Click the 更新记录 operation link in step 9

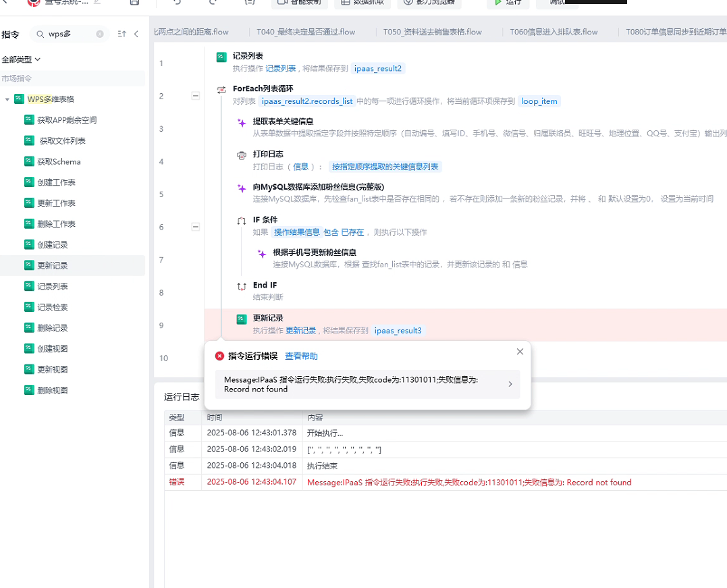coord(300,331)
